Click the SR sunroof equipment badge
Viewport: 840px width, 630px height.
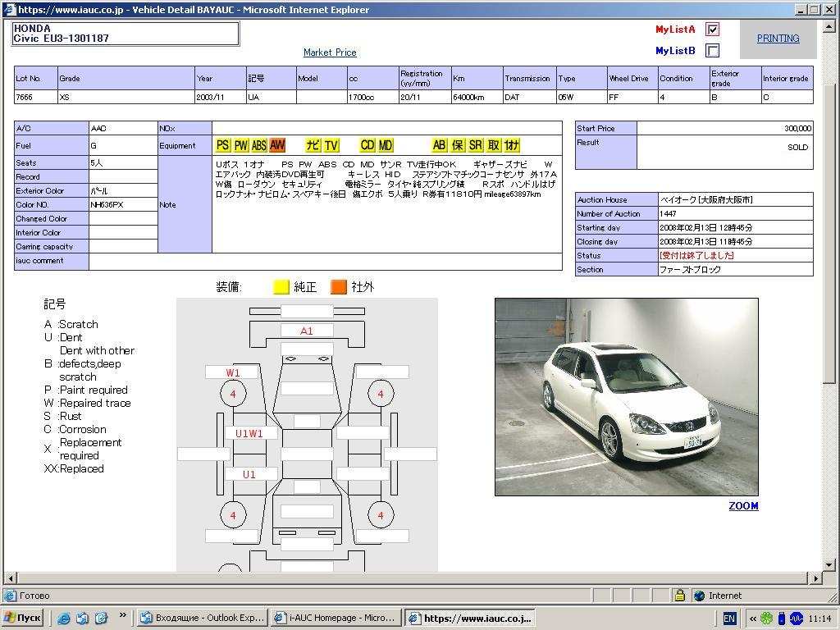coord(476,145)
